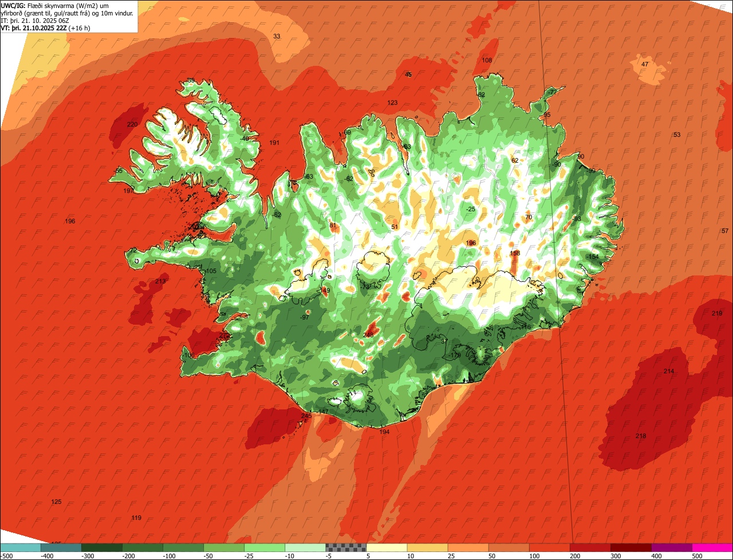Click the map value '-25' on the map

[471, 209]
